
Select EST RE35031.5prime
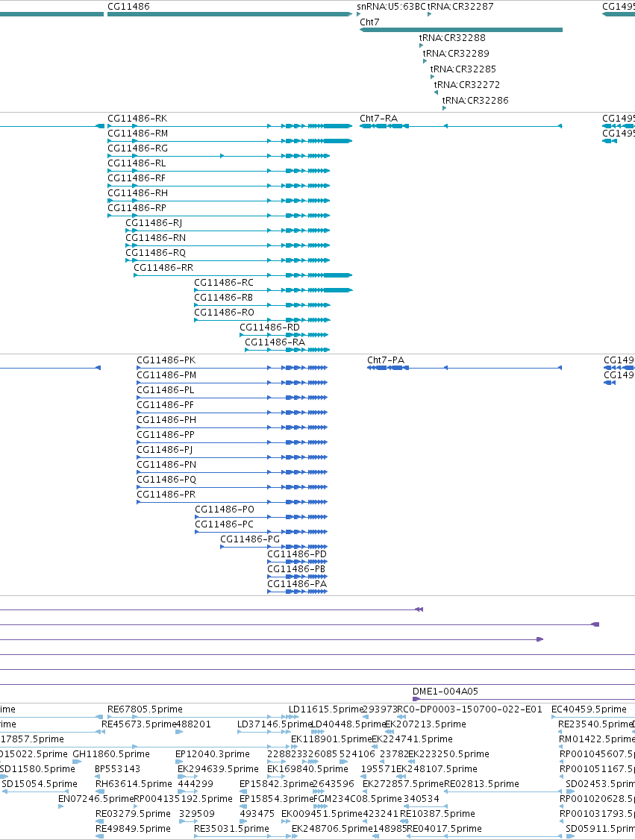pos(231,830)
